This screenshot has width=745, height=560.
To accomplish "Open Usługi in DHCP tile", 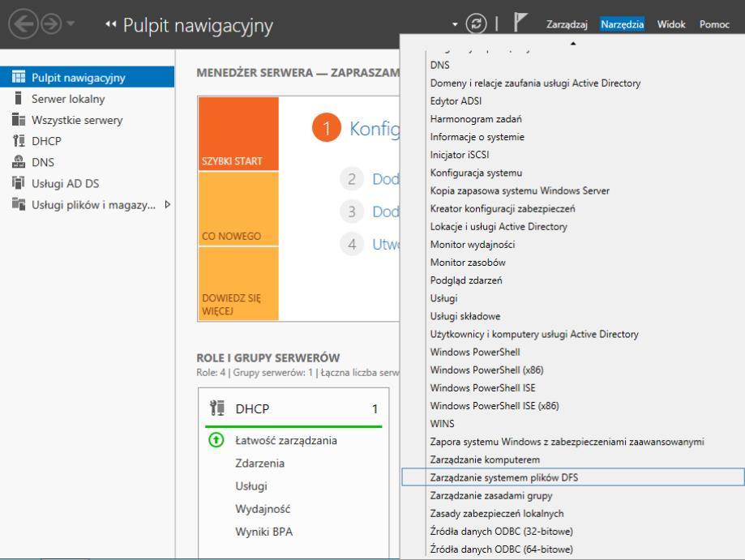I will coord(251,486).
